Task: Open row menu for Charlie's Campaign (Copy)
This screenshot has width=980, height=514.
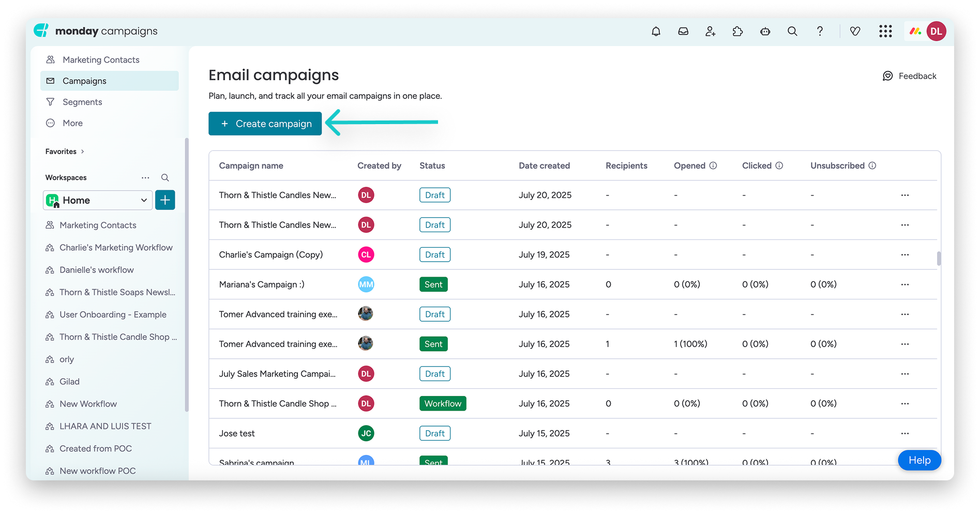Action: [905, 255]
